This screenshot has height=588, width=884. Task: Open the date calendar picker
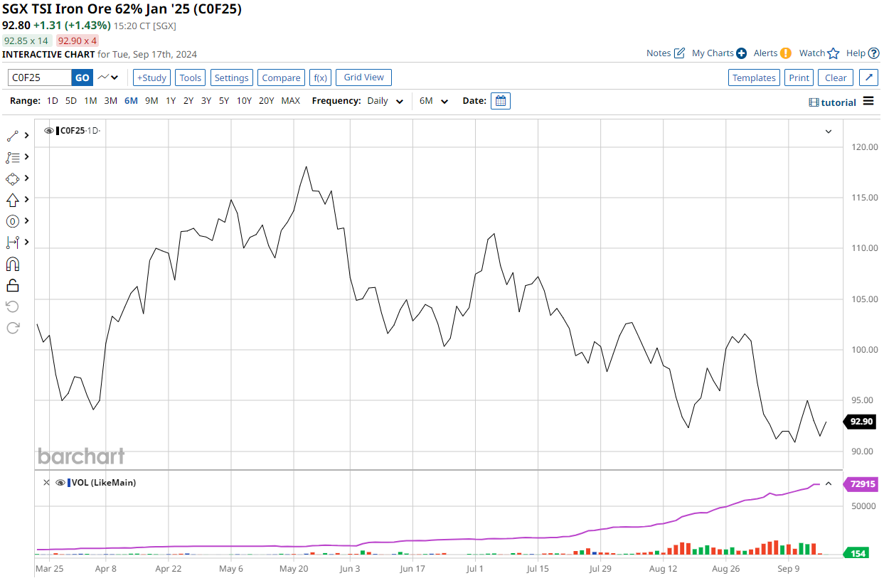[x=501, y=101]
